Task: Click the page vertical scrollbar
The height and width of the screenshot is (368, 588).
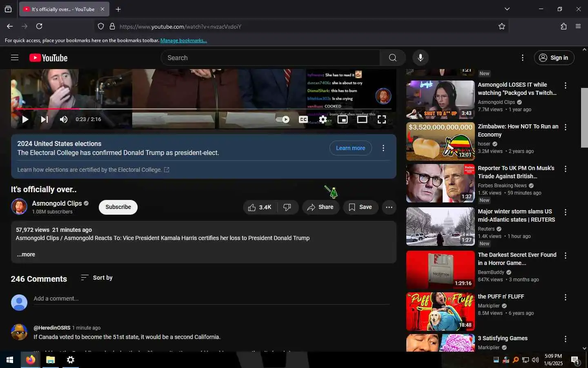Action: (584, 117)
